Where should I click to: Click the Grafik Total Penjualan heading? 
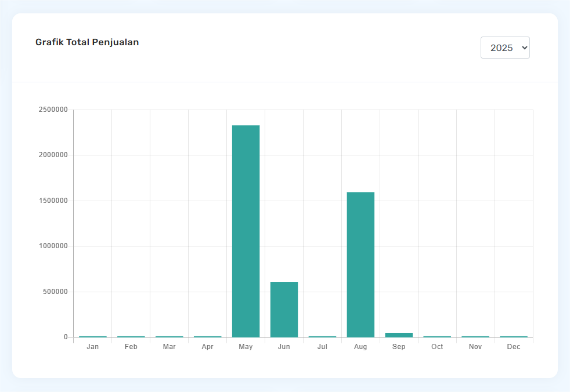[x=87, y=42]
